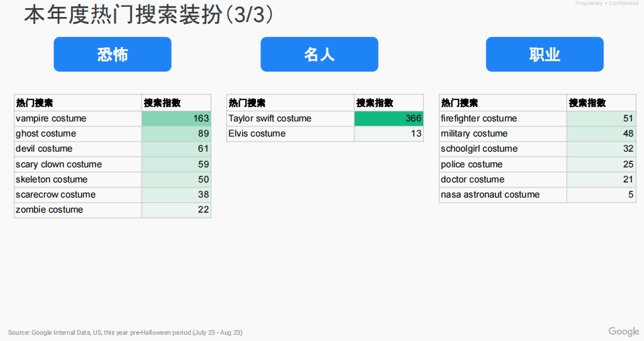Screen dimensions: 644x341
Task: Select the value 5 for nasa astronaut costume
Action: click(601, 195)
